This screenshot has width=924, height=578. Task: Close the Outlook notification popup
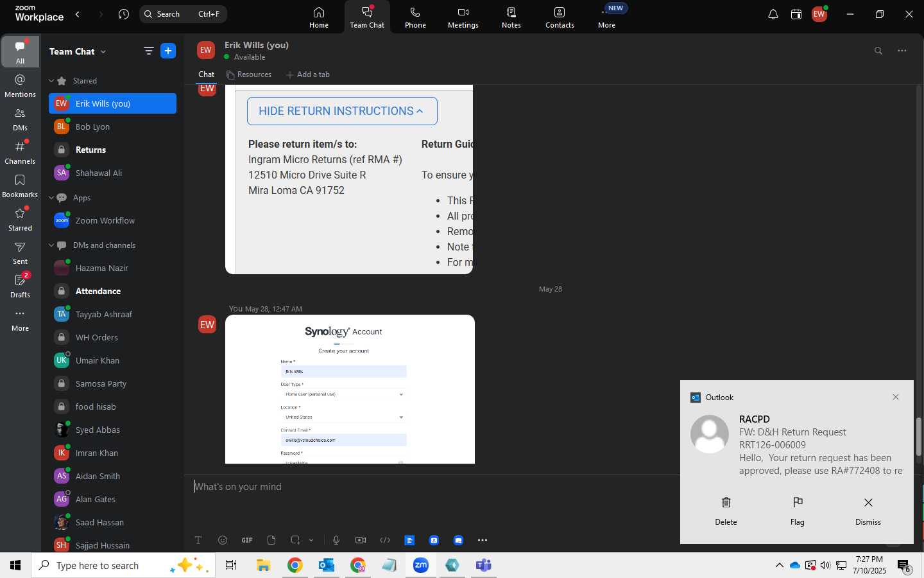click(896, 397)
